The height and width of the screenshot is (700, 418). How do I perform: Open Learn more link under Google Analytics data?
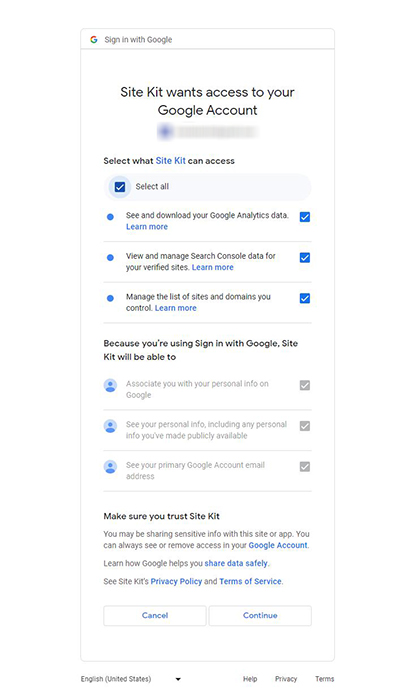point(146,227)
